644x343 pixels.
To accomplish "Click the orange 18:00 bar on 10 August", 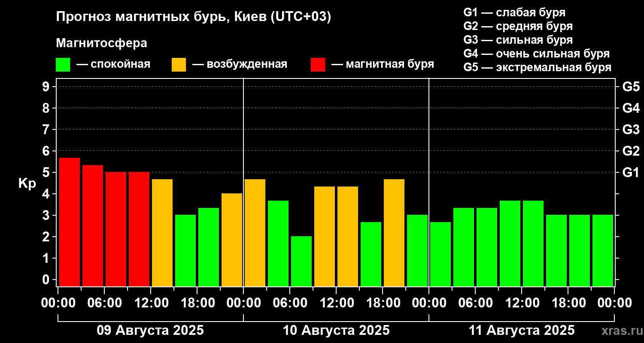I will pos(394,233).
